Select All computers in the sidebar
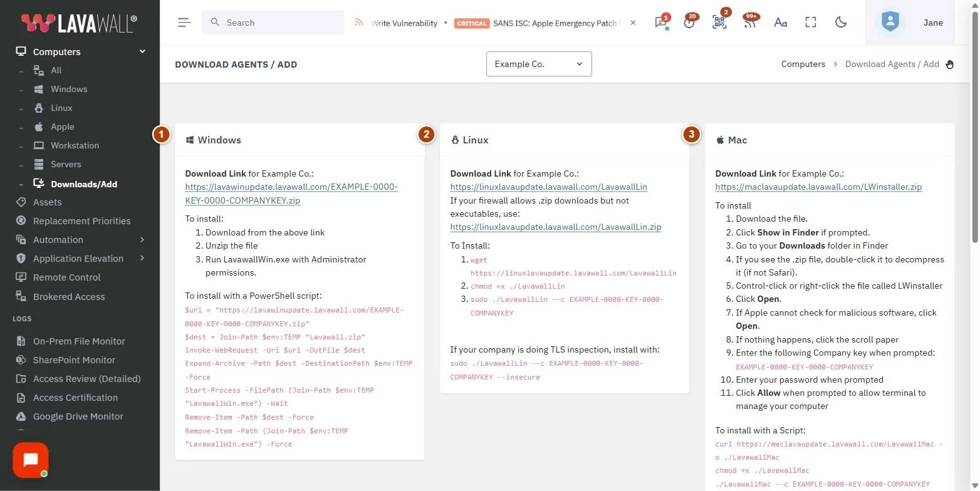 click(56, 70)
